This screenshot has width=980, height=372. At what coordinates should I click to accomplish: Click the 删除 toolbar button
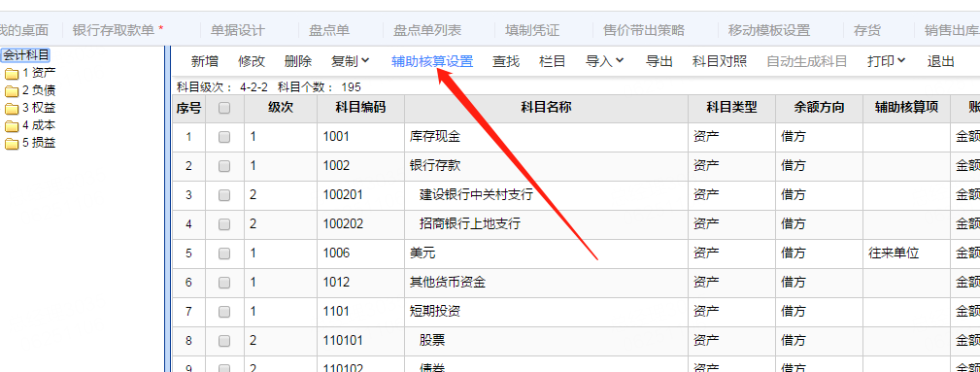coord(297,61)
